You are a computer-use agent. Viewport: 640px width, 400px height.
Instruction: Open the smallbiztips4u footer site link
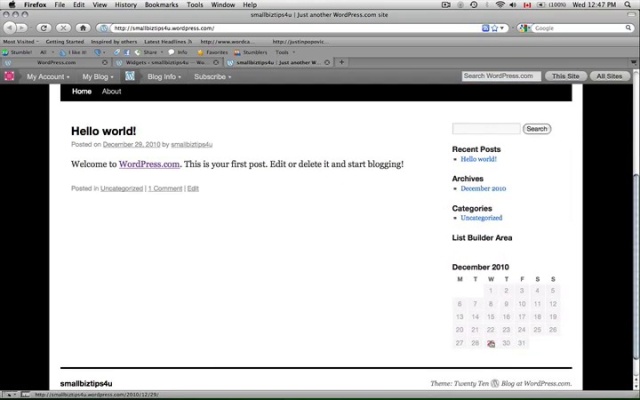tap(86, 384)
